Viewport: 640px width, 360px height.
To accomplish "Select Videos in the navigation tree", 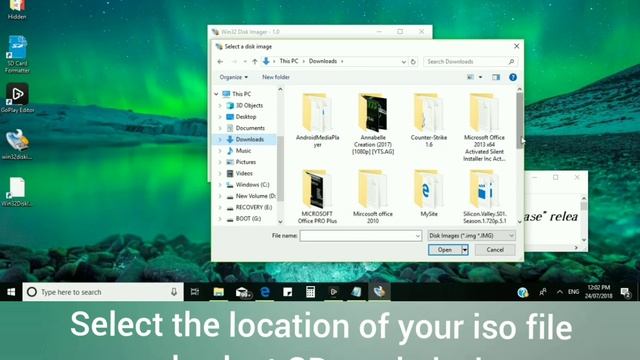I will (244, 173).
